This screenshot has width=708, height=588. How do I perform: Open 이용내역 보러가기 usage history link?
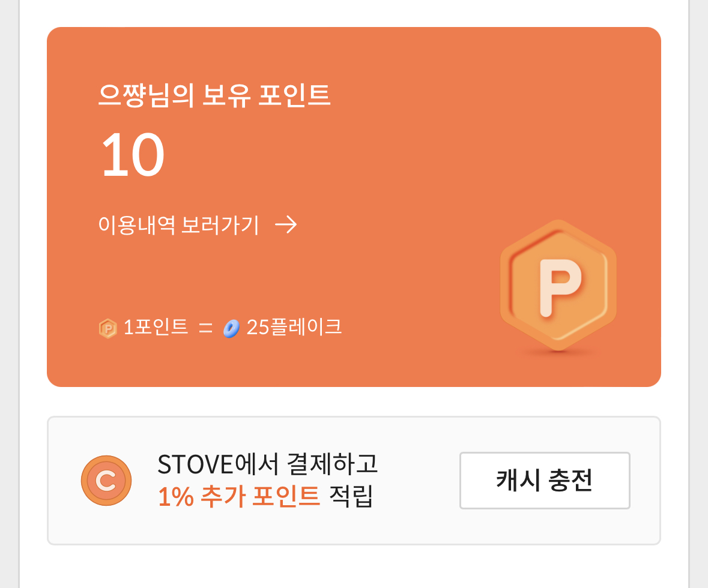pyautogui.click(x=178, y=225)
